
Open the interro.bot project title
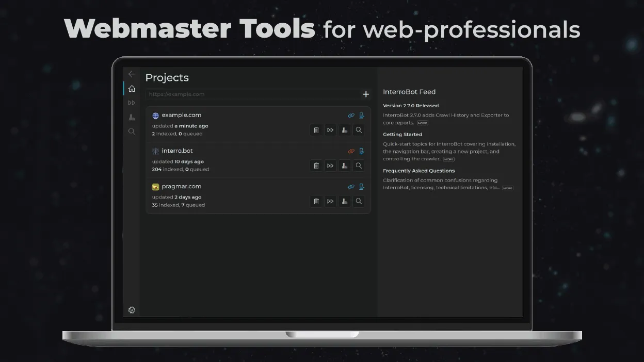(177, 151)
